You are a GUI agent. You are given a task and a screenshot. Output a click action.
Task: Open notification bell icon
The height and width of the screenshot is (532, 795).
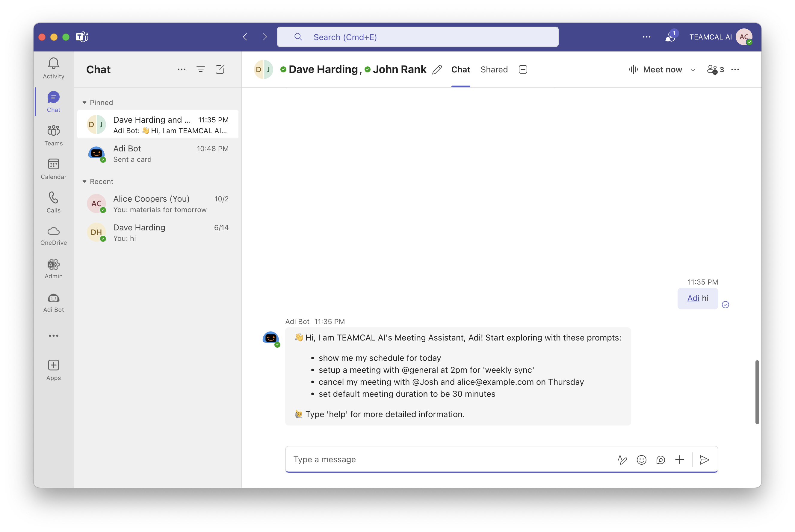669,37
